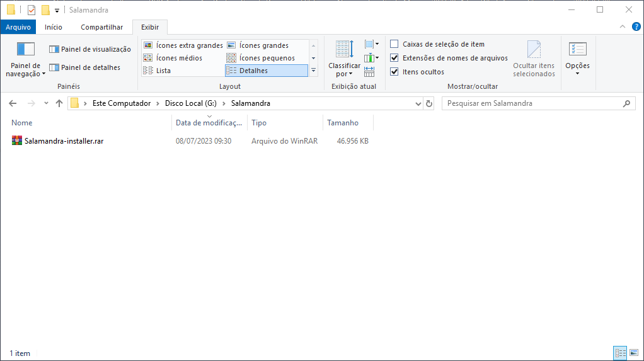Switch to large thumbnails view in status bar
This screenshot has height=361, width=644.
[x=634, y=353]
